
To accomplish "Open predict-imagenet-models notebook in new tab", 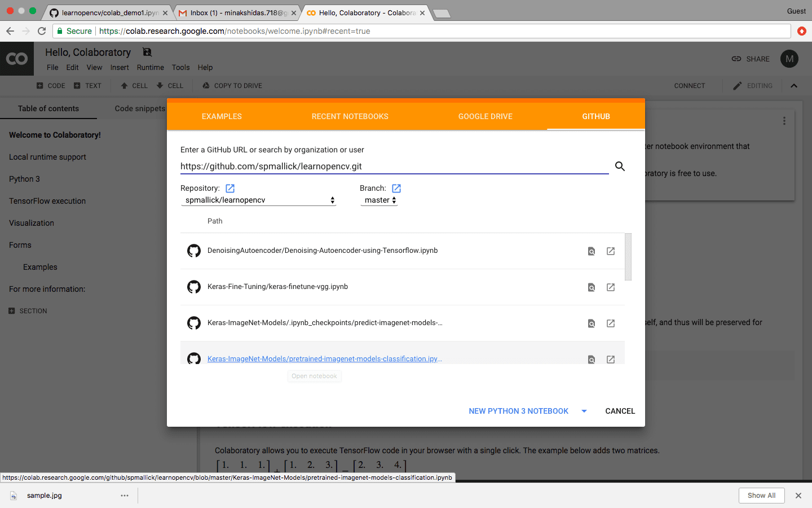I will click(611, 323).
